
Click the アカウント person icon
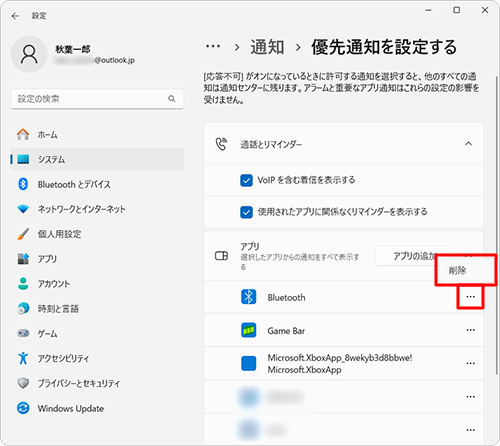click(x=23, y=283)
